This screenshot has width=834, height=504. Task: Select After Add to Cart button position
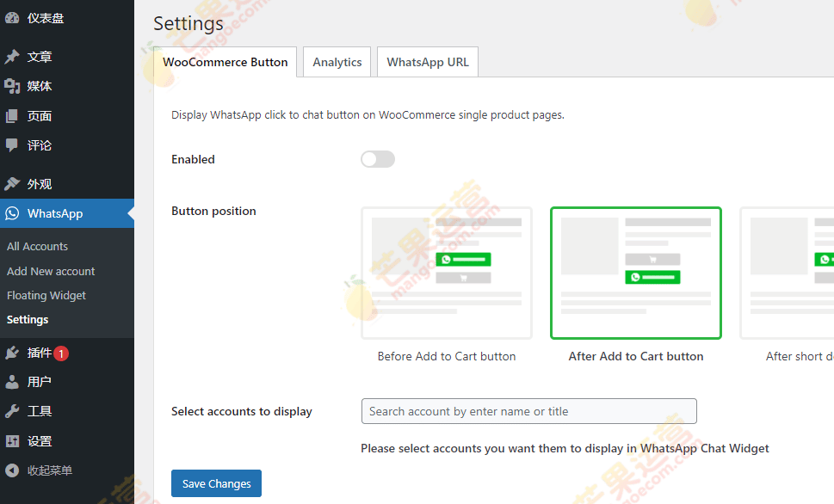click(636, 274)
